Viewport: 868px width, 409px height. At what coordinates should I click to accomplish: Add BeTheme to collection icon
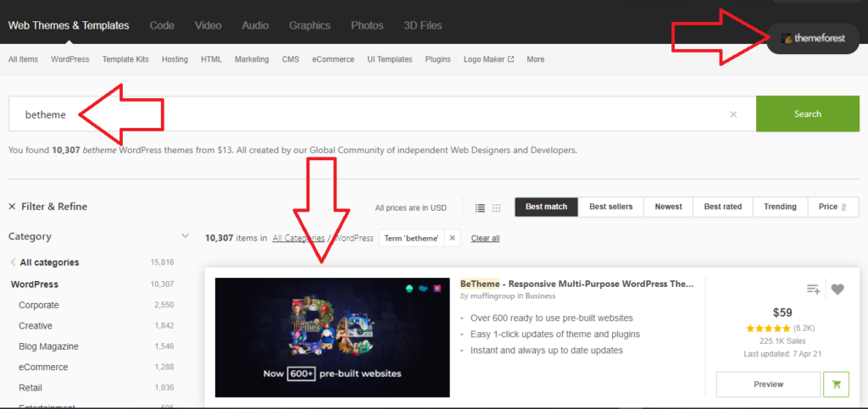pyautogui.click(x=813, y=289)
